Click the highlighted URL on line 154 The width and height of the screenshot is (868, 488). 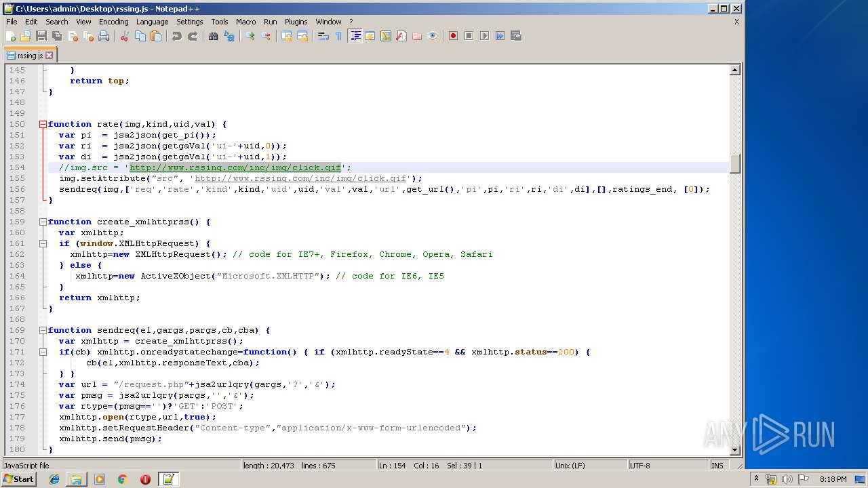(235, 167)
